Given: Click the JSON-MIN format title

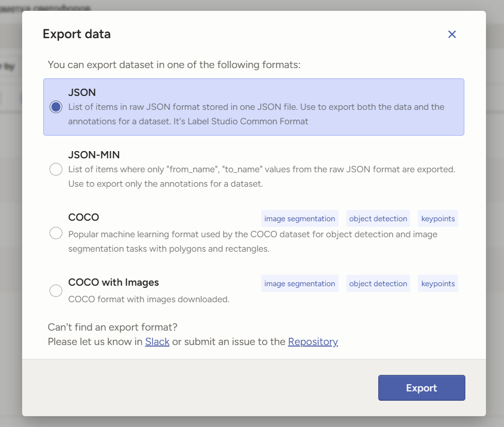Looking at the screenshot, I should click(x=94, y=155).
